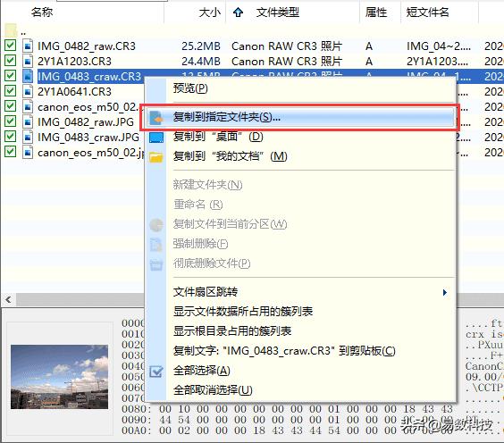The image size is (504, 443).
Task: Select the file name IMG_0482_raw.CR3
Action: tap(87, 46)
